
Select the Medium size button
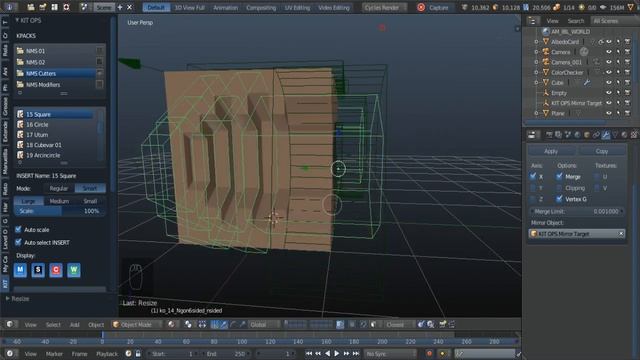[x=59, y=201]
